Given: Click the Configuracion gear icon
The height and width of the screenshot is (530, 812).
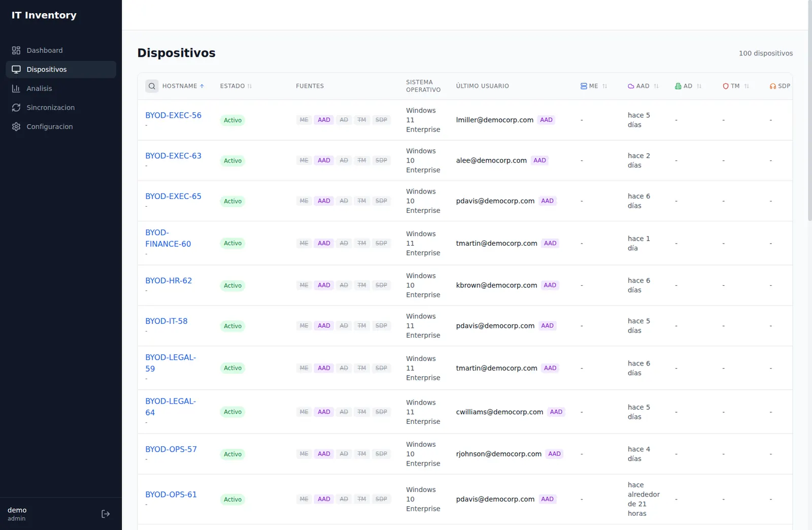Looking at the screenshot, I should (16, 126).
